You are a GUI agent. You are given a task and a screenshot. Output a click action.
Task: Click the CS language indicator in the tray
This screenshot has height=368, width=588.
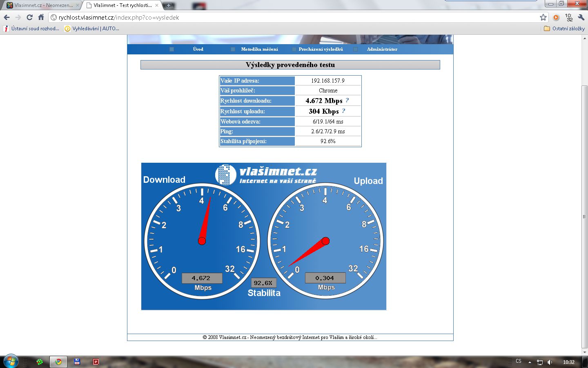pyautogui.click(x=519, y=361)
